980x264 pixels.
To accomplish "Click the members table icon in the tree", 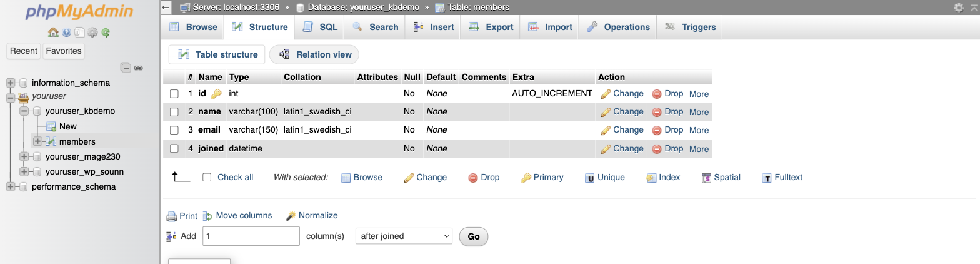I will [51, 141].
